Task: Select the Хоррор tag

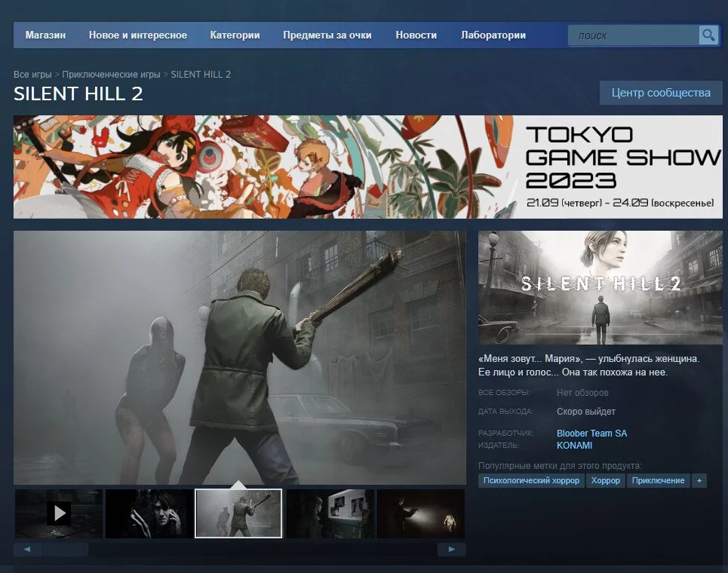Action: coord(606,481)
